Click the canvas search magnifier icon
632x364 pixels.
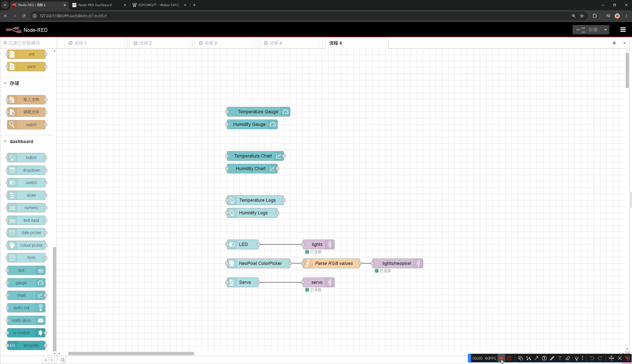click(x=63, y=360)
